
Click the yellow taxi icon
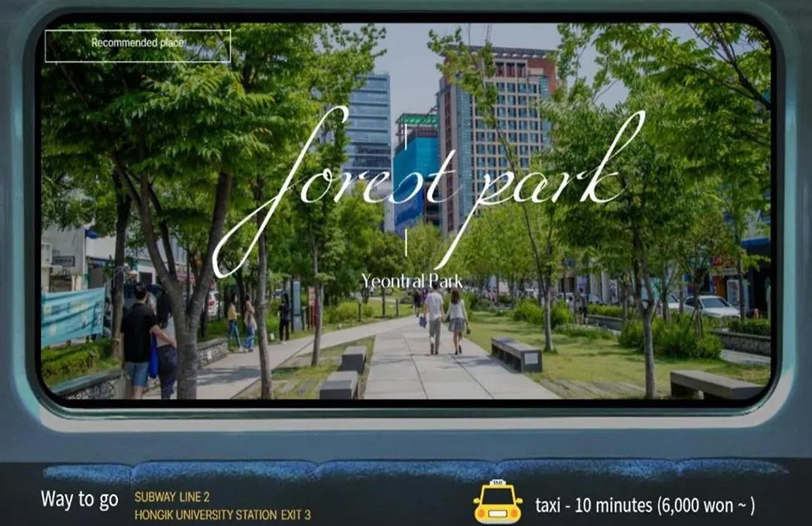(x=498, y=502)
